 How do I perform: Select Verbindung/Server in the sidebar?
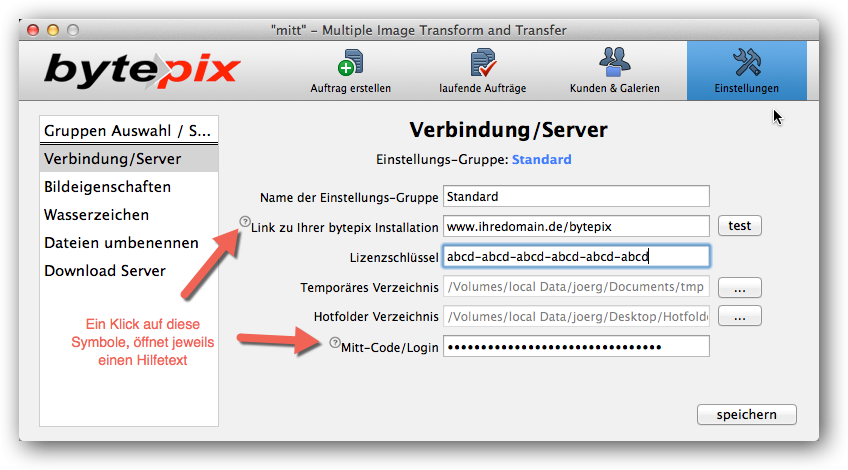(129, 158)
